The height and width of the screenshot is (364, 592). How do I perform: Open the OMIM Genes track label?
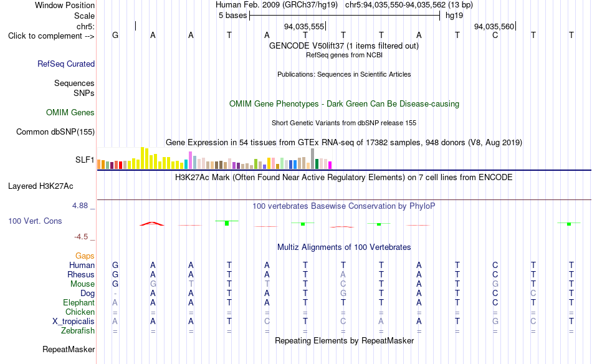pyautogui.click(x=70, y=113)
